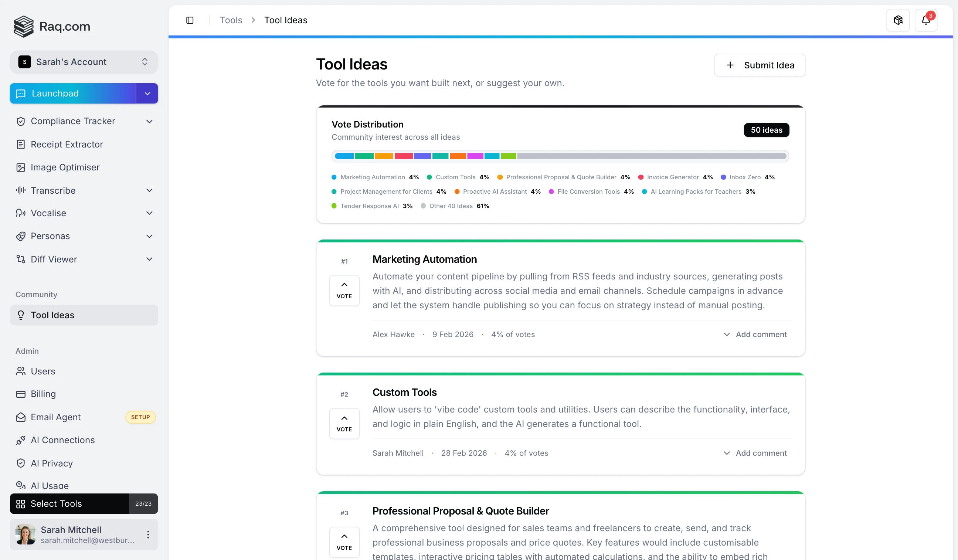Viewport: 958px width, 560px height.
Task: Click the Raq.com logo
Action: pos(52,26)
